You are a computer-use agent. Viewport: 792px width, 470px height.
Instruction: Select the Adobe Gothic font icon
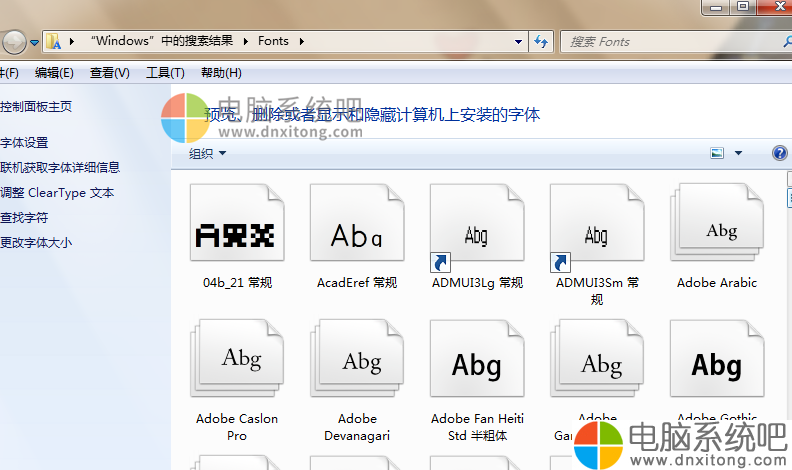click(717, 358)
